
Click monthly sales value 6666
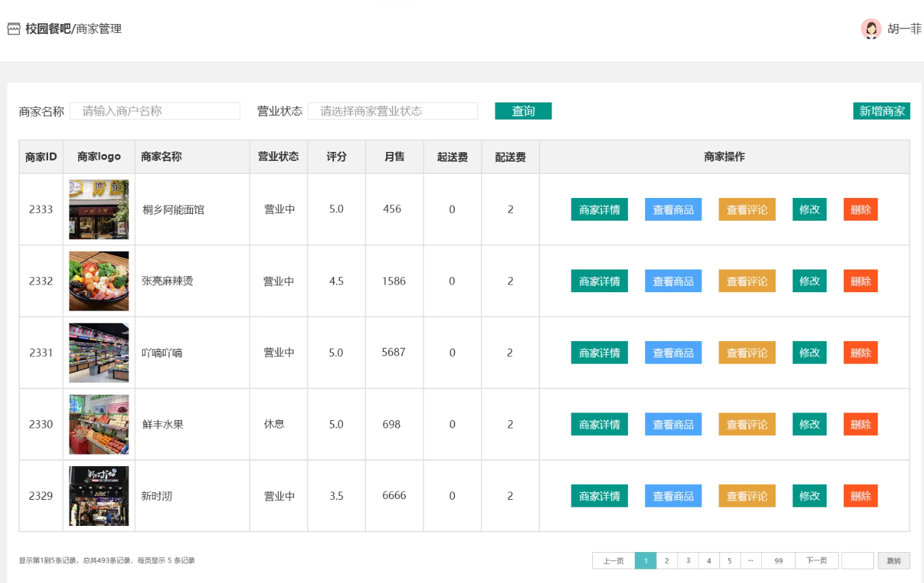[x=394, y=496]
